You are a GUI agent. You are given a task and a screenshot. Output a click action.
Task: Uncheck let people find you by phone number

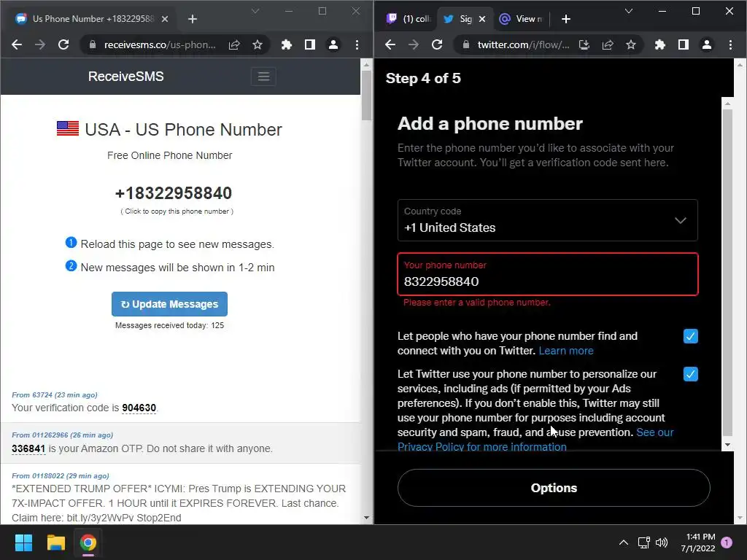(690, 336)
